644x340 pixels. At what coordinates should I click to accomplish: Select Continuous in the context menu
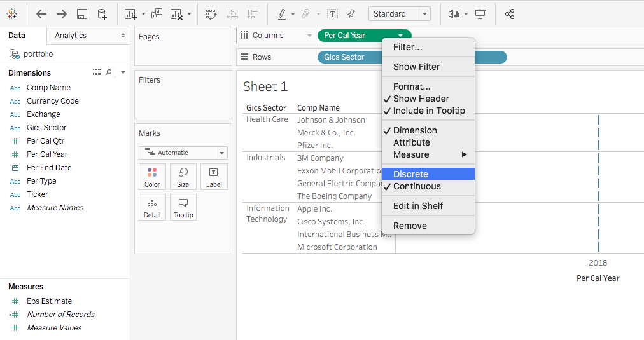[417, 186]
